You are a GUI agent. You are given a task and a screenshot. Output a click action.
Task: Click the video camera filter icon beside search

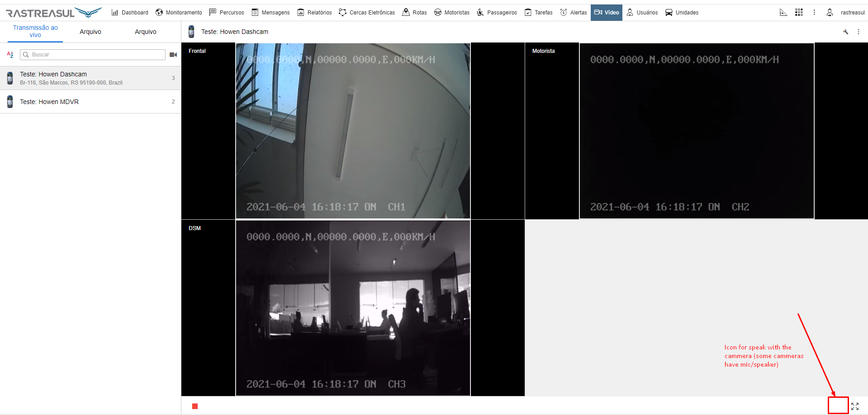point(173,55)
